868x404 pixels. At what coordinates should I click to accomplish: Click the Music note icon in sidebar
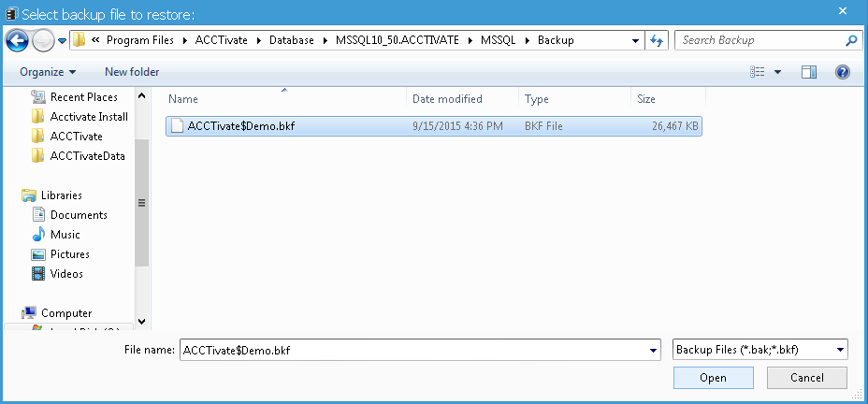pyautogui.click(x=38, y=235)
